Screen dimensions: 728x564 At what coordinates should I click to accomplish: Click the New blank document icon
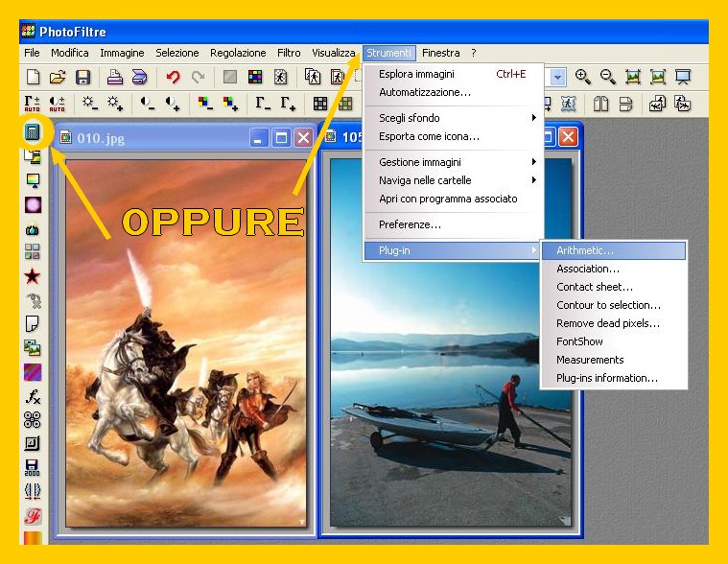click(33, 78)
